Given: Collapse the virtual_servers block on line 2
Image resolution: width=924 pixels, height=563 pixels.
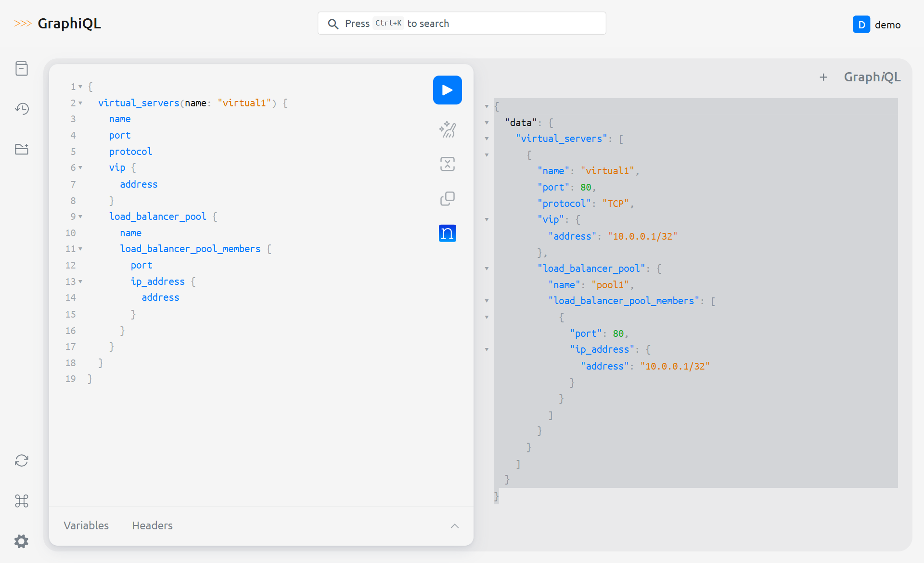Looking at the screenshot, I should coord(80,103).
